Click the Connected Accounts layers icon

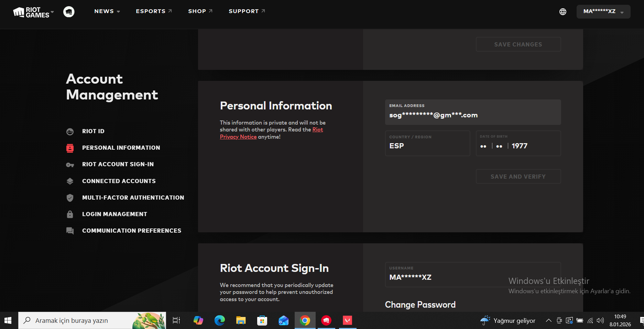tap(70, 181)
